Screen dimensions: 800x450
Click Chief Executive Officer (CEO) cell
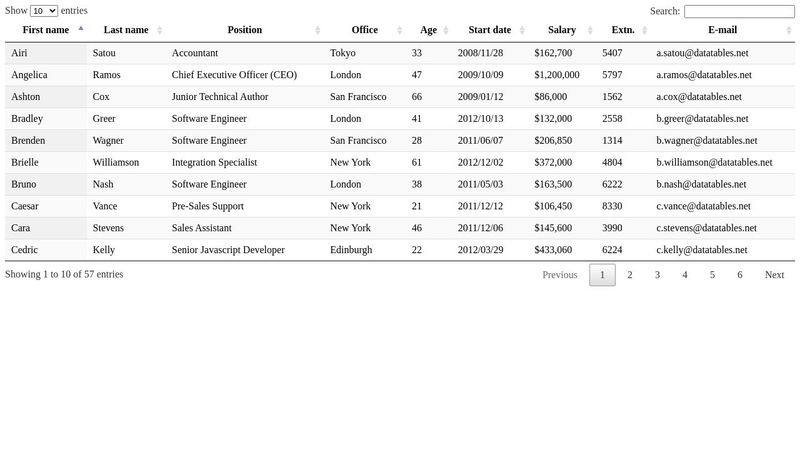click(245, 75)
